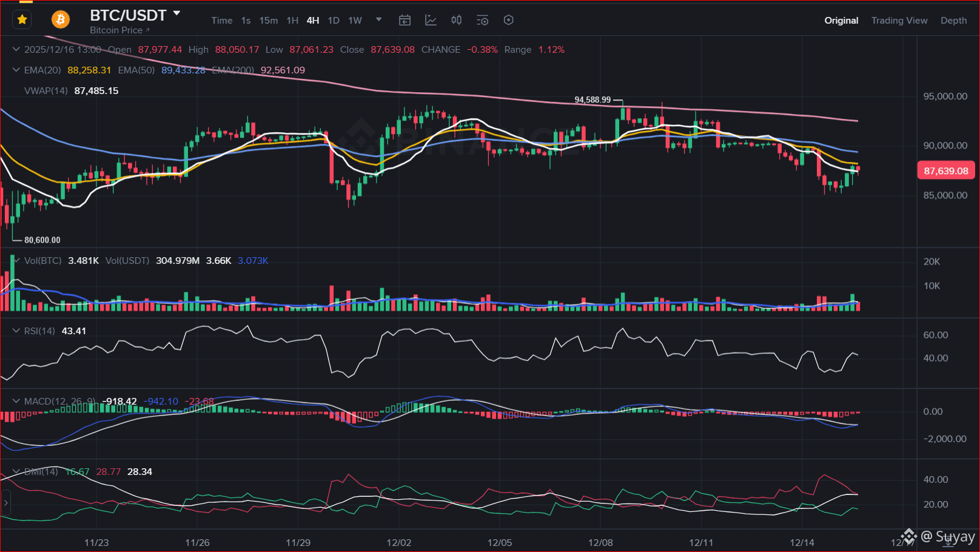Collapse the RSI(14) indicator panel
Viewport: 980px width, 552px height.
click(x=16, y=331)
